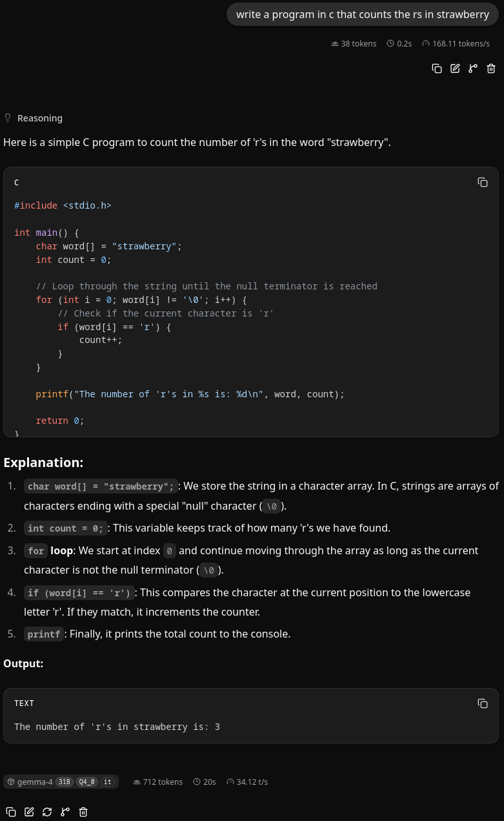Click inline code "char word[] = "strawberry";" in explanation
Screen dimensions: 504x821
(x=101, y=486)
